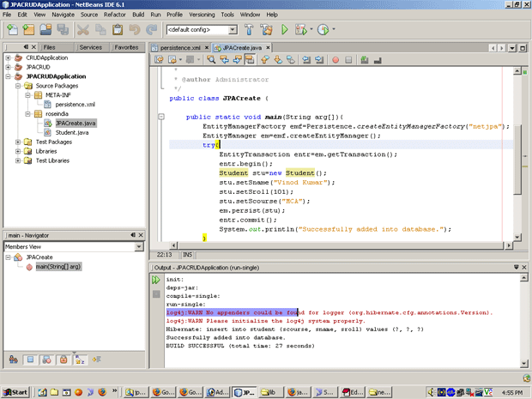Click the Clean and Build icon
The image size is (532, 399).
click(x=266, y=30)
